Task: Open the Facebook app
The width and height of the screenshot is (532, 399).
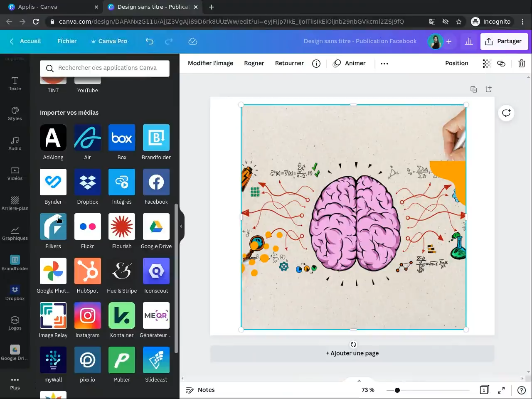Action: (x=156, y=182)
